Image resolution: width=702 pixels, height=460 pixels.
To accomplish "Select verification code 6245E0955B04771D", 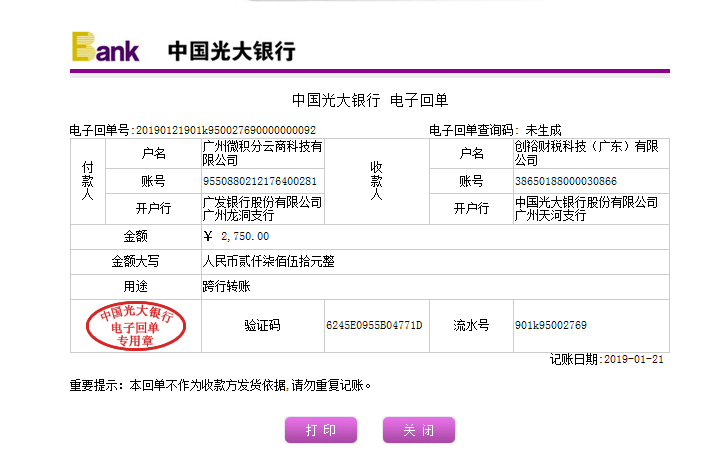I will pos(374,325).
